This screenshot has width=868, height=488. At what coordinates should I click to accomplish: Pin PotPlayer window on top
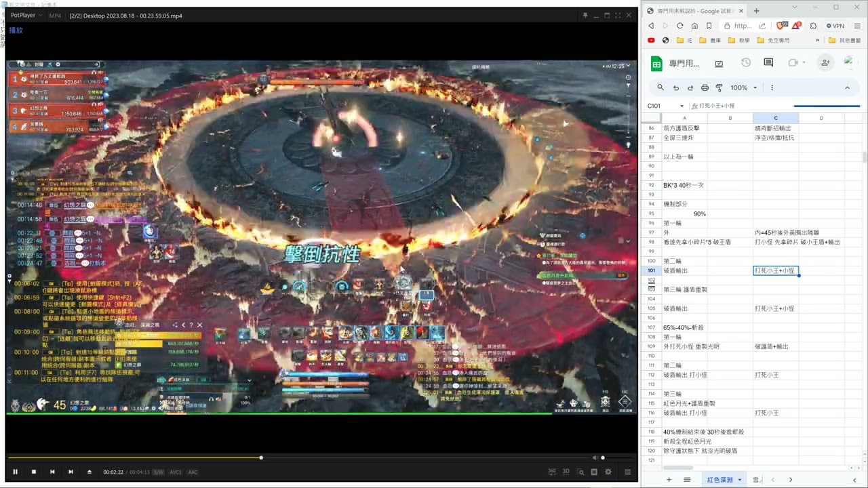(585, 15)
